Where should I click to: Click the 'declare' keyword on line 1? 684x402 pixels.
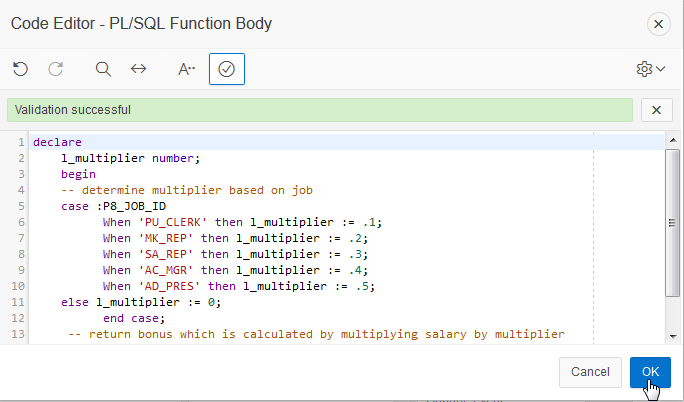click(x=57, y=142)
